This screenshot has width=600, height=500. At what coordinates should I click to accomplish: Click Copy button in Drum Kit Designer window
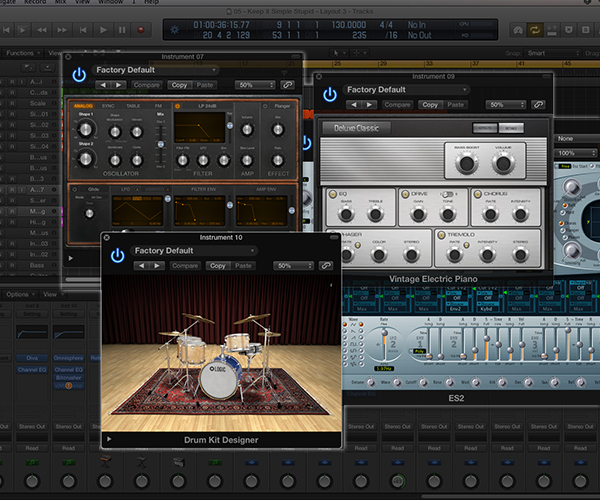coord(217,266)
